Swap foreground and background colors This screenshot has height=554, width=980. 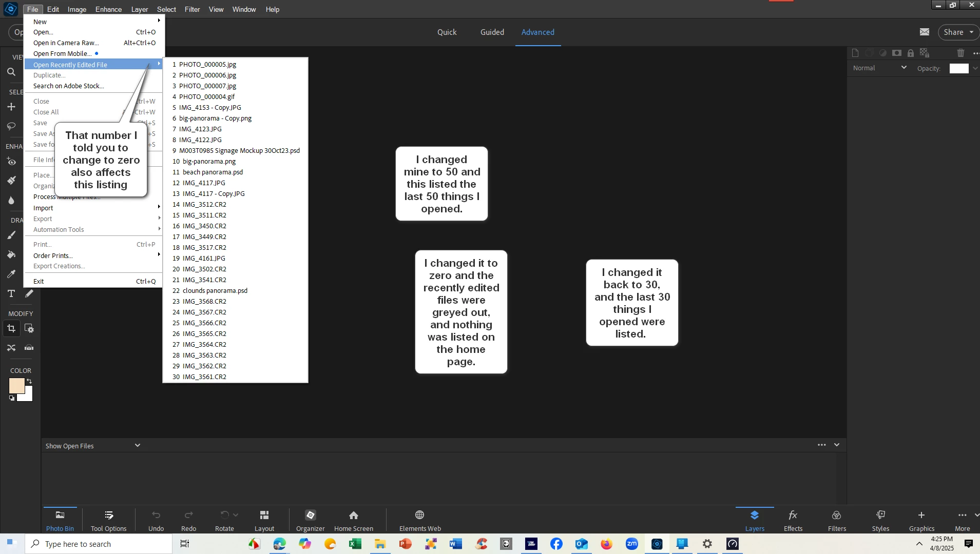point(29,381)
